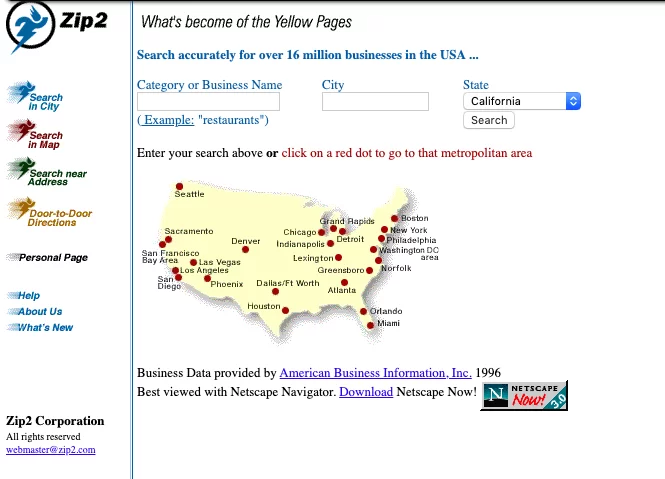Screen dimensions: 665x479
Task: Click the Greensboro red dot
Action: [x=369, y=270]
